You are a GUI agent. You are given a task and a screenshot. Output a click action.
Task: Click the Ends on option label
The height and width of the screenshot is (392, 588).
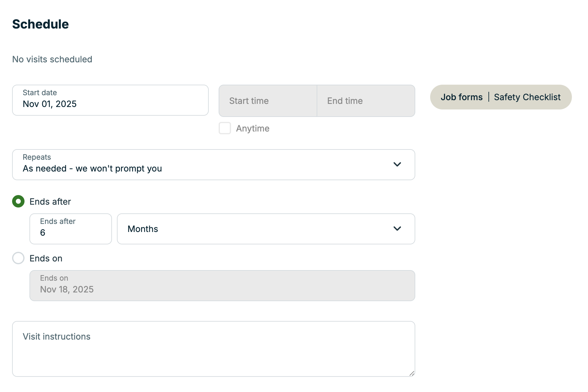(x=46, y=258)
